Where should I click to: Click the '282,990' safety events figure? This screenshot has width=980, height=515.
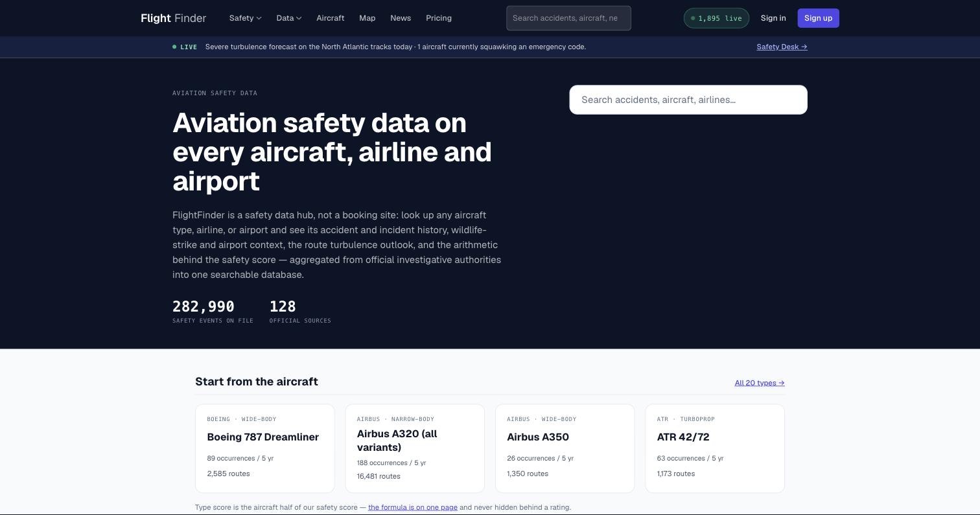(x=204, y=306)
